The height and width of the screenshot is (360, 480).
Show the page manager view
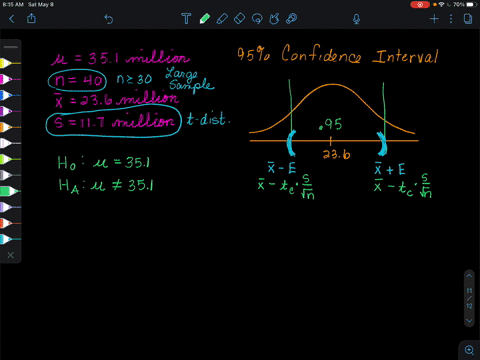coord(468,19)
